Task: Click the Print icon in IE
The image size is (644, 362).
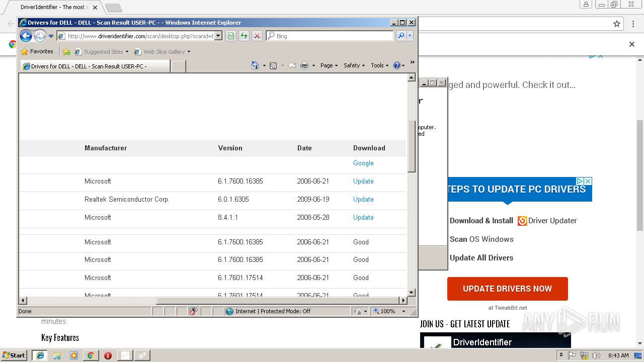Action: pos(304,65)
